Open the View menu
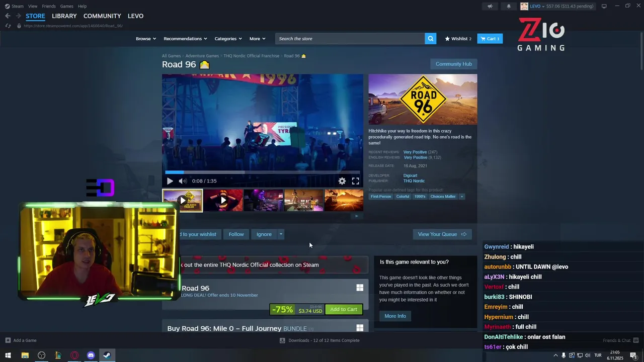The width and height of the screenshot is (644, 362). (33, 6)
